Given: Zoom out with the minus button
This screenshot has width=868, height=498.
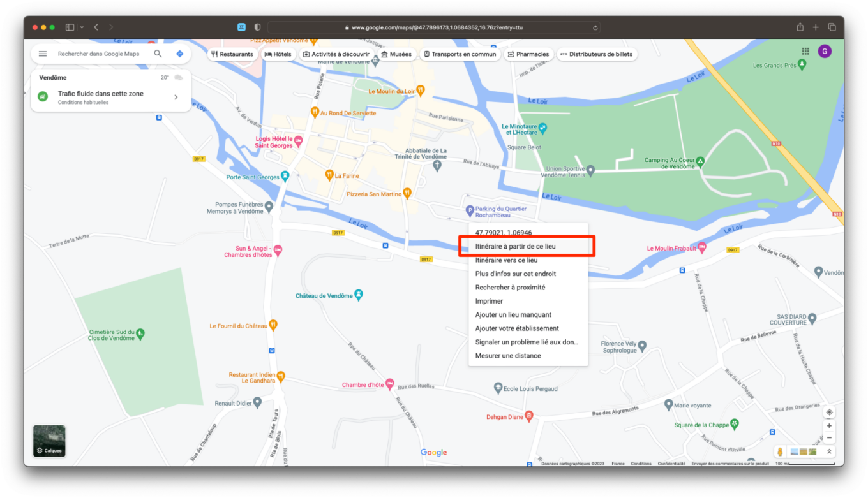Looking at the screenshot, I should pos(829,438).
